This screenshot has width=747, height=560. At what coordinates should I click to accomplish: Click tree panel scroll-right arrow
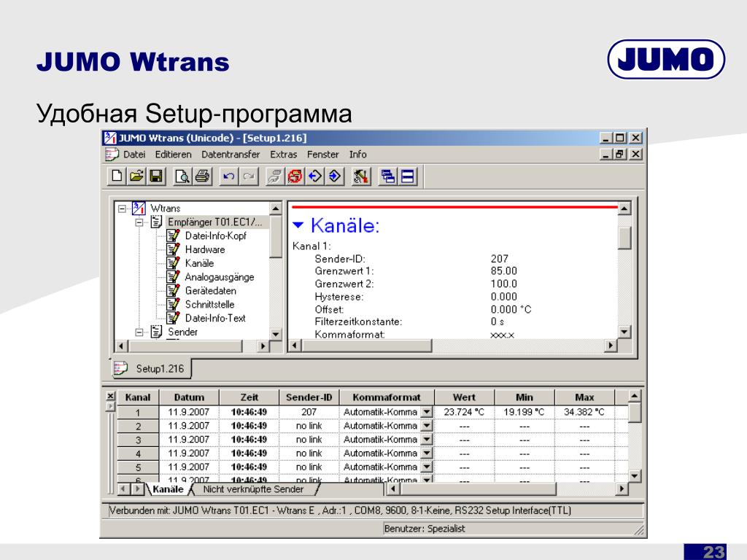coord(263,346)
